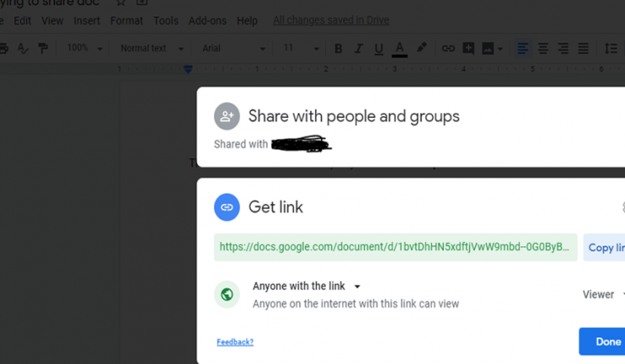Viewport: 625px width, 364px height.
Task: Click the Done button
Action: pos(602,342)
